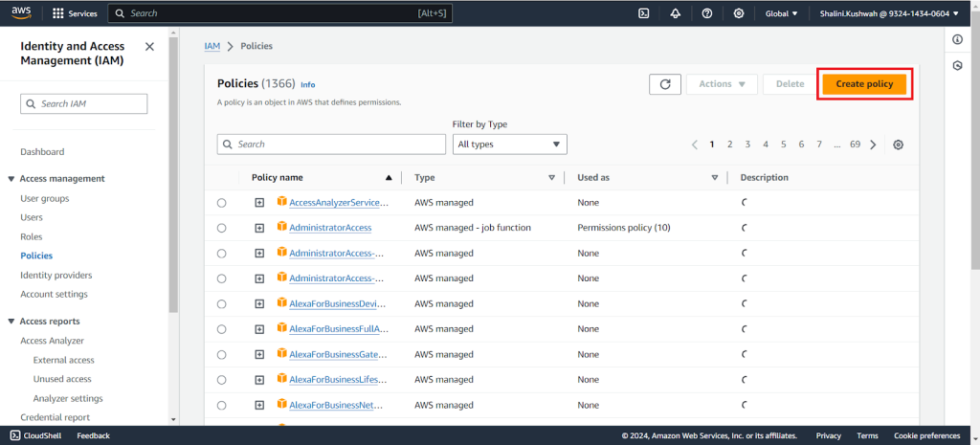
Task: Close the IAM navigation panel
Action: 149,46
